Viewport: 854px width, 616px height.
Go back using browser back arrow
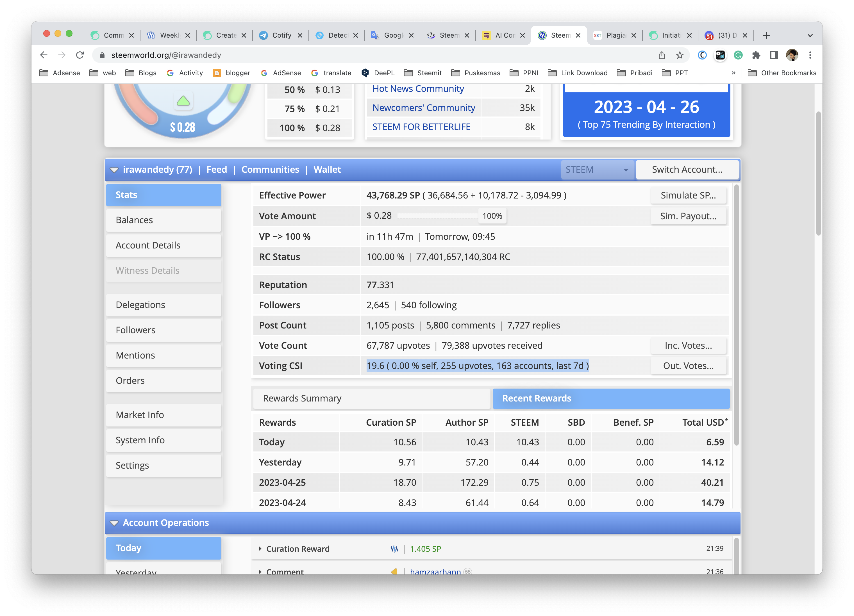pos(44,55)
